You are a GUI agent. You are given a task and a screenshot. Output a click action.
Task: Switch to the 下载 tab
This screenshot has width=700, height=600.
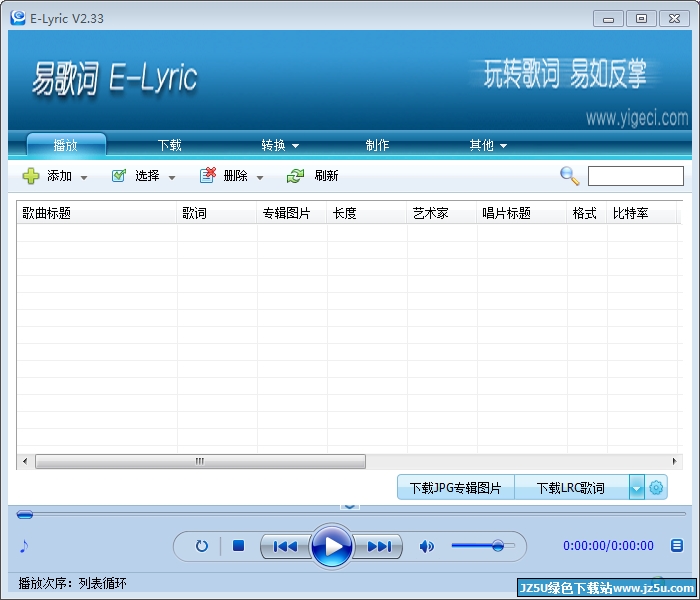pyautogui.click(x=170, y=145)
